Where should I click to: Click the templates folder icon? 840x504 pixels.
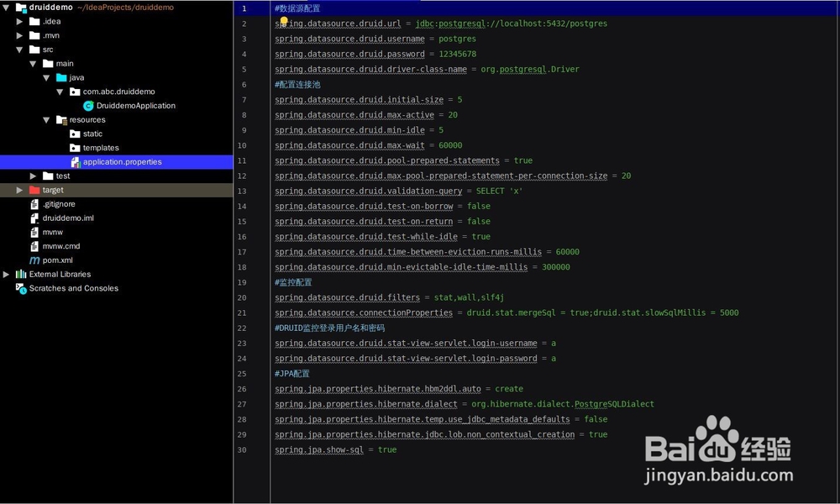(x=75, y=148)
